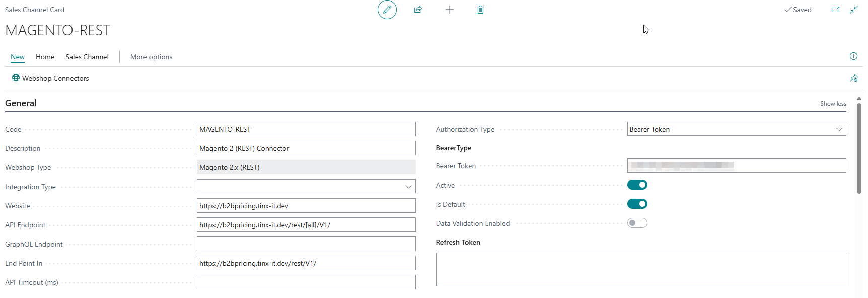Click into the Description field
This screenshot has width=868, height=298.
(x=306, y=148)
